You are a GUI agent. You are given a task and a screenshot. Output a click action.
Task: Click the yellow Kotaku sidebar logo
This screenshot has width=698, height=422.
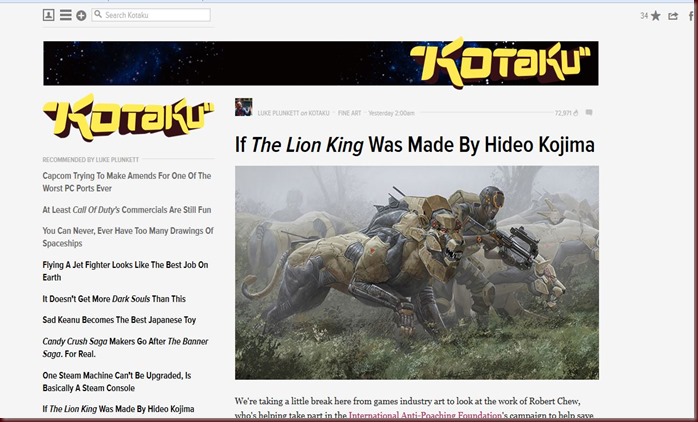[128, 118]
